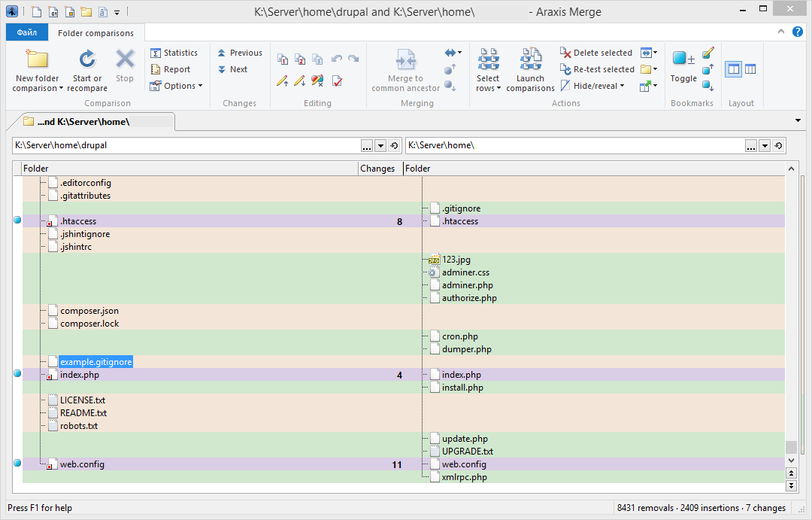Screen dimensions: 812x520
Task: Switch to two-way comparison layout
Action: [733, 69]
